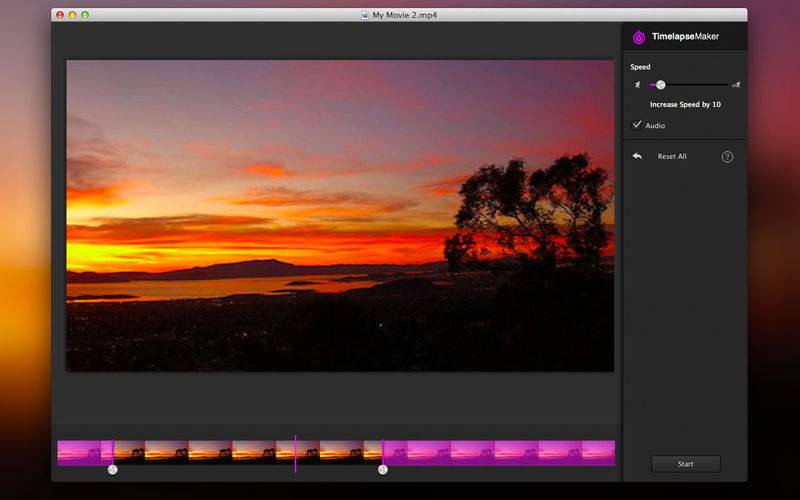Click the Reset All label
The height and width of the screenshot is (500, 800).
(x=672, y=157)
